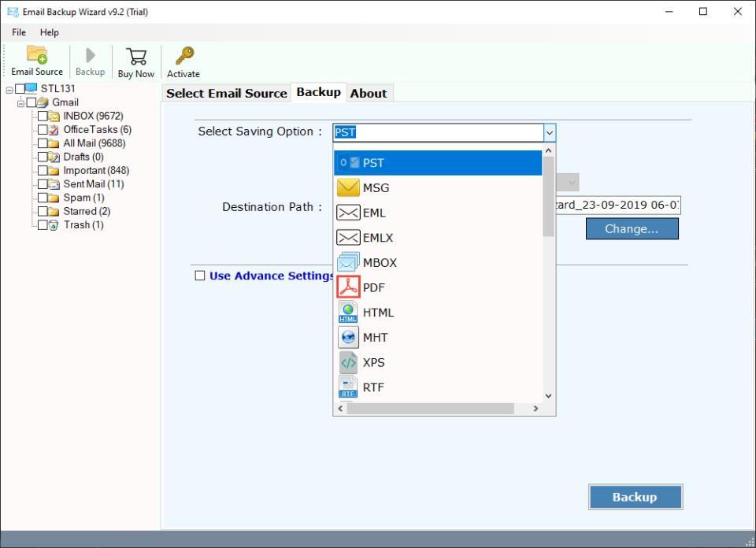Select the MBOX format icon

[x=347, y=261]
